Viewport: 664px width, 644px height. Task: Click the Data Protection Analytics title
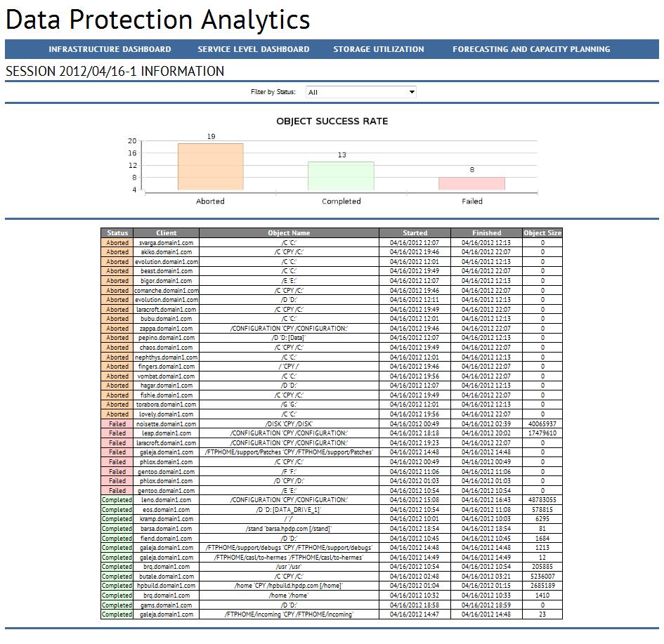click(x=157, y=20)
